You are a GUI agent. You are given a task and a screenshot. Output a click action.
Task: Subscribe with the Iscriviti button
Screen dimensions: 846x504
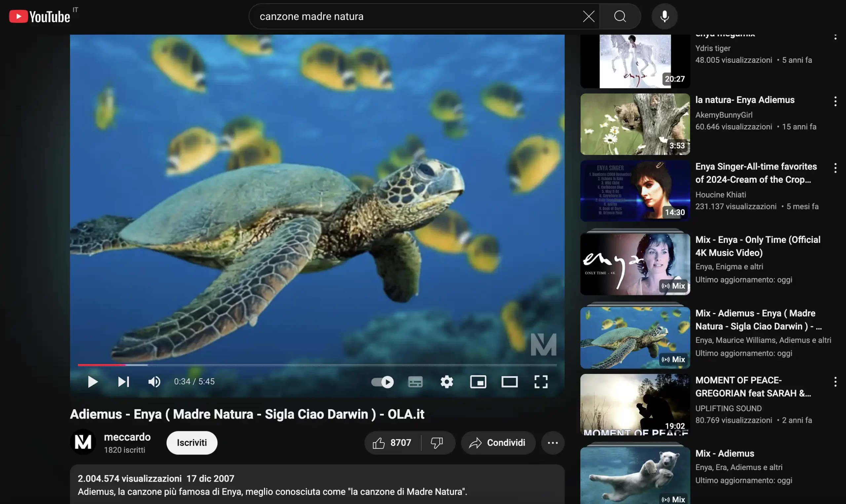click(192, 443)
